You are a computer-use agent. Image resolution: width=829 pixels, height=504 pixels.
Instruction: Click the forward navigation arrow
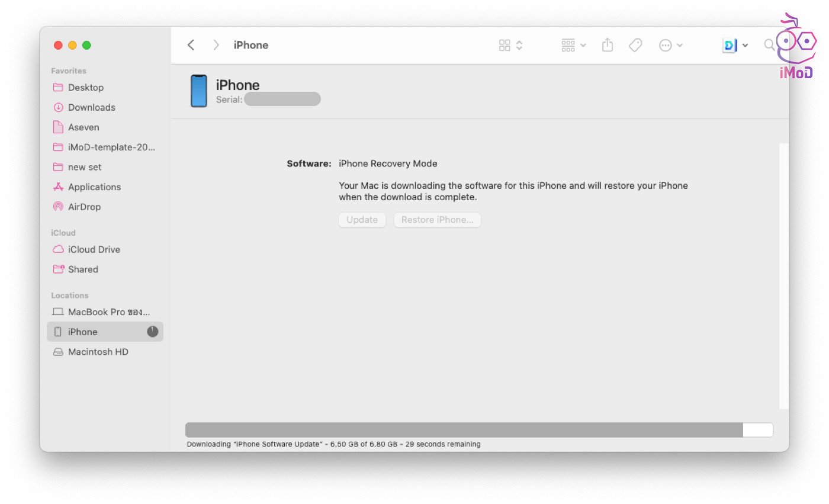(216, 45)
